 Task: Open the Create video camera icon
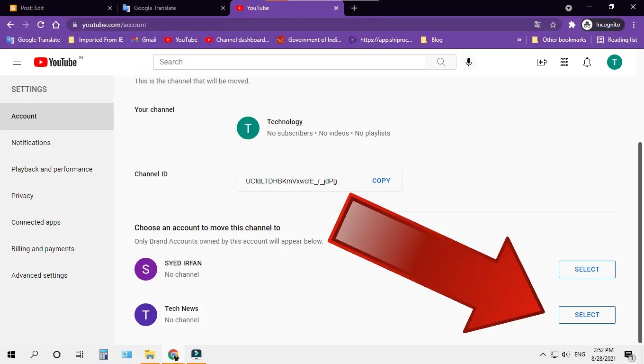point(541,62)
